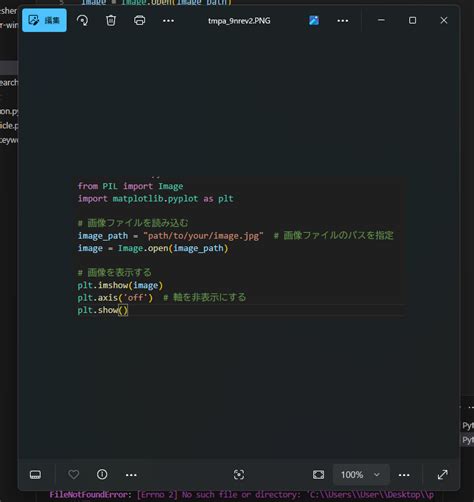Open the more options menu next to print
Viewport: 474px width, 502px height.
(x=168, y=21)
